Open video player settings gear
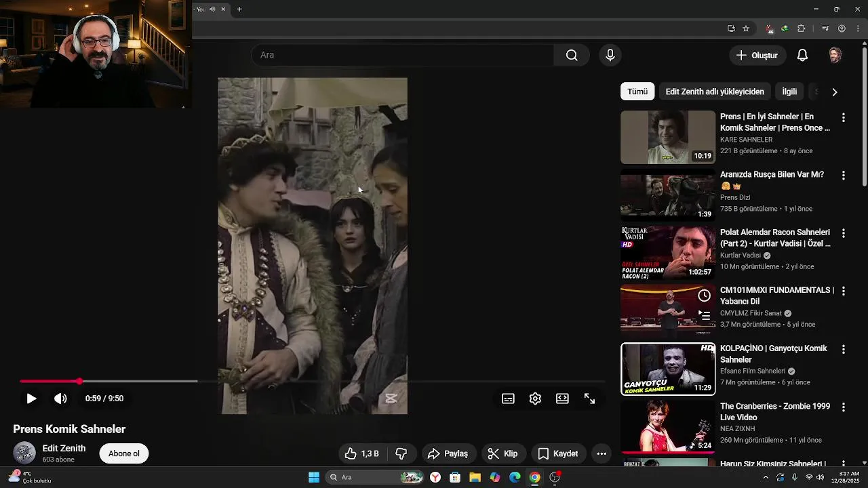868x488 pixels. (x=535, y=399)
